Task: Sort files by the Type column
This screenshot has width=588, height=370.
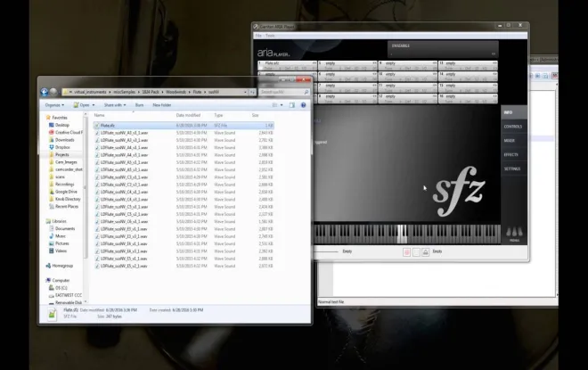Action: click(218, 115)
